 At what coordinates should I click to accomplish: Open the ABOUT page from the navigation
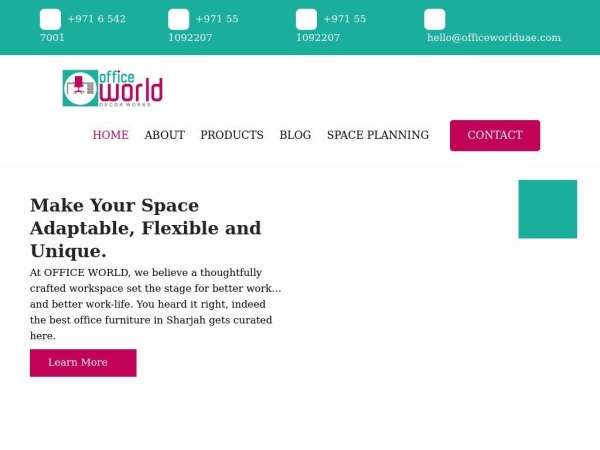(165, 135)
